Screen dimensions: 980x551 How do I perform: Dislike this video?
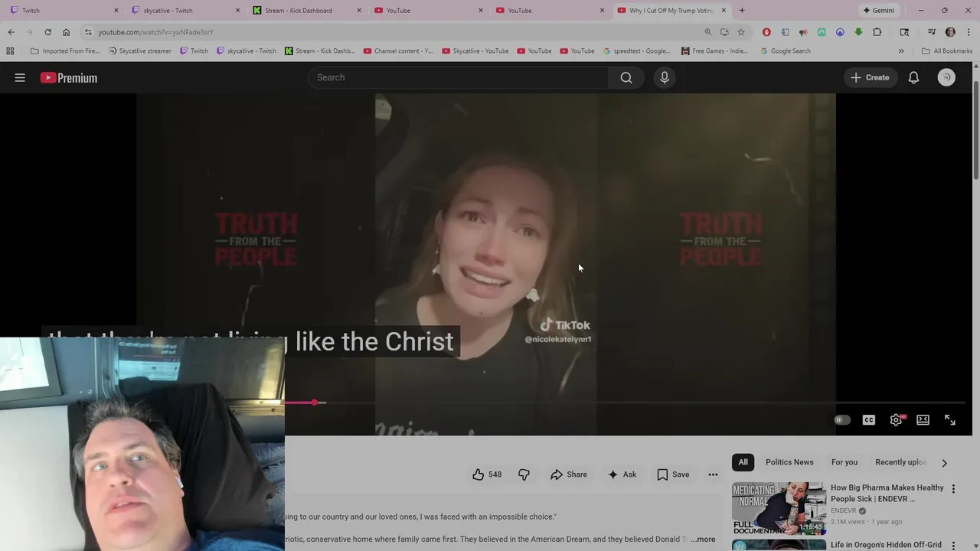(x=524, y=474)
